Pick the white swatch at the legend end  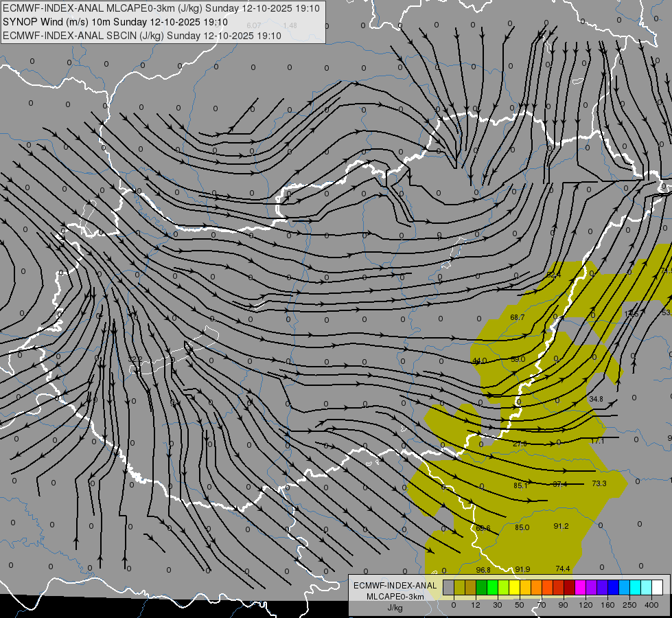point(658,587)
